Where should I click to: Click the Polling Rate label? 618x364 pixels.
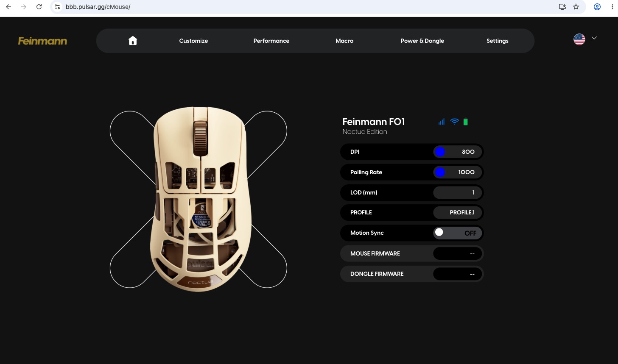tap(366, 172)
